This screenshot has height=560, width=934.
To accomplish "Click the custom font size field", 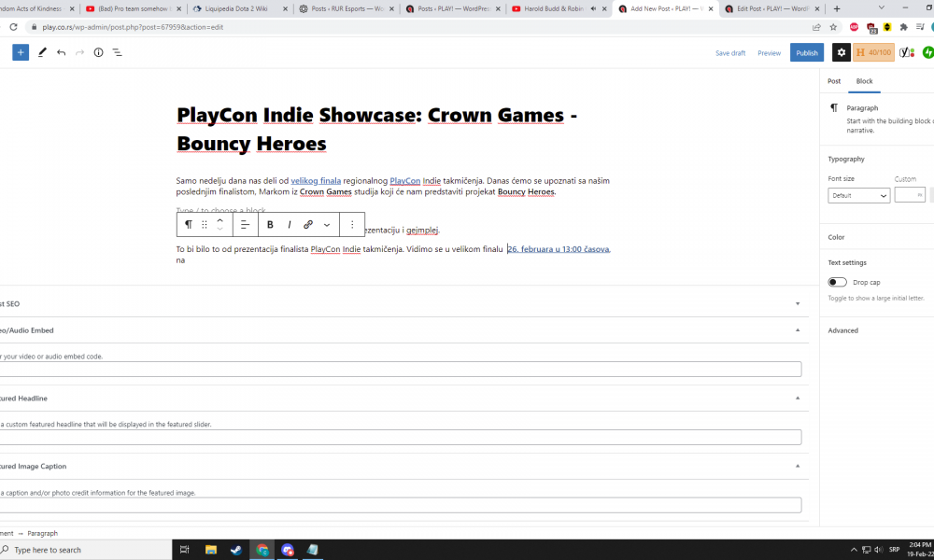I will tap(910, 195).
